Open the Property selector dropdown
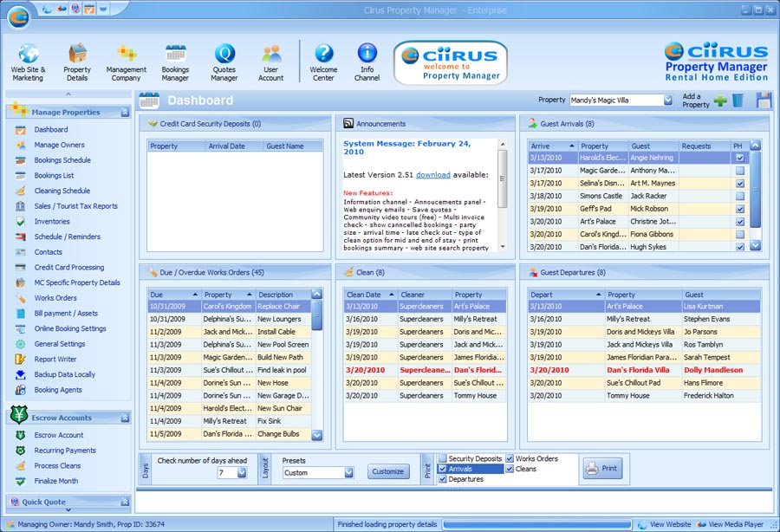The image size is (780, 532). 667,101
